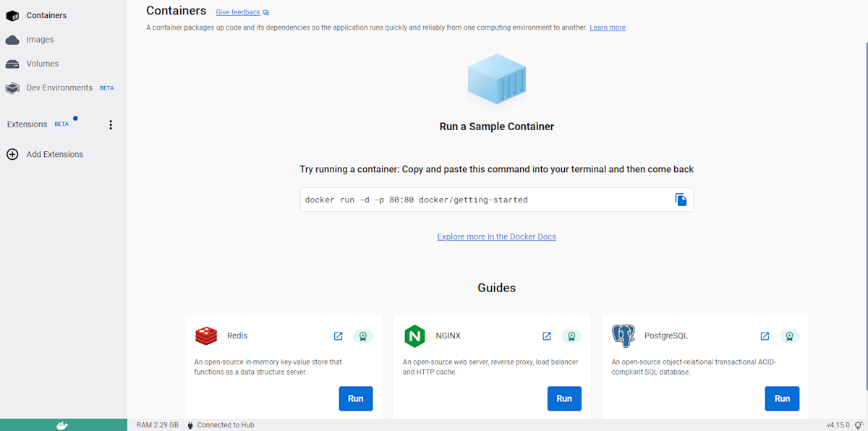Image resolution: width=868 pixels, height=431 pixels.
Task: Click the PostgreSQL elephant logo
Action: click(623, 336)
